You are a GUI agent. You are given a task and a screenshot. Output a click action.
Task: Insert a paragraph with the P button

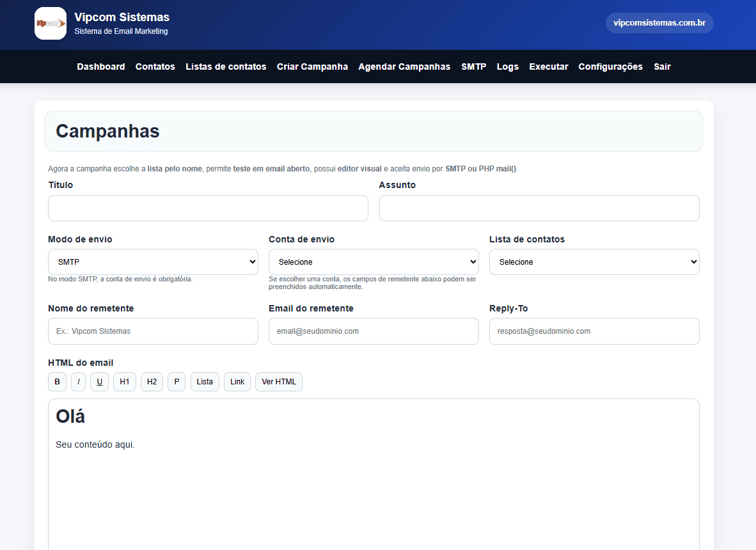[177, 382]
